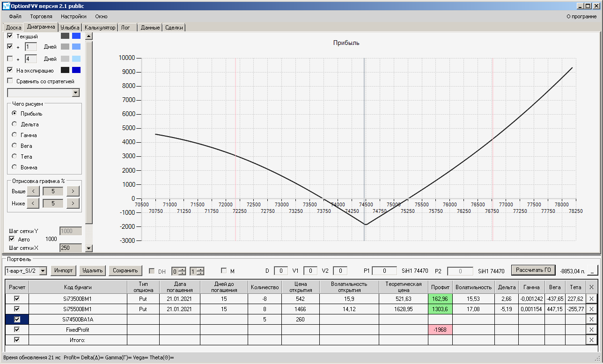
Task: Click the blue swatch beside Текущий
Action: tap(76, 36)
